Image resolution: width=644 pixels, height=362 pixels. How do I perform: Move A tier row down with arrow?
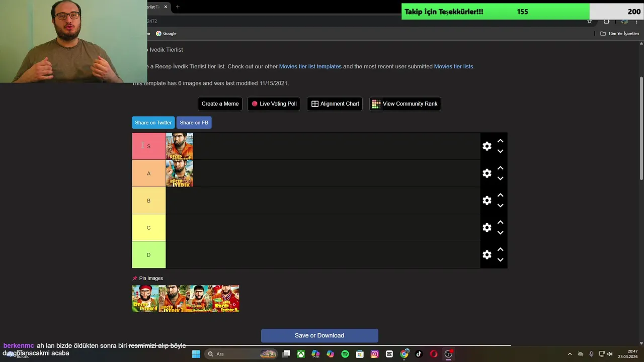pyautogui.click(x=500, y=178)
